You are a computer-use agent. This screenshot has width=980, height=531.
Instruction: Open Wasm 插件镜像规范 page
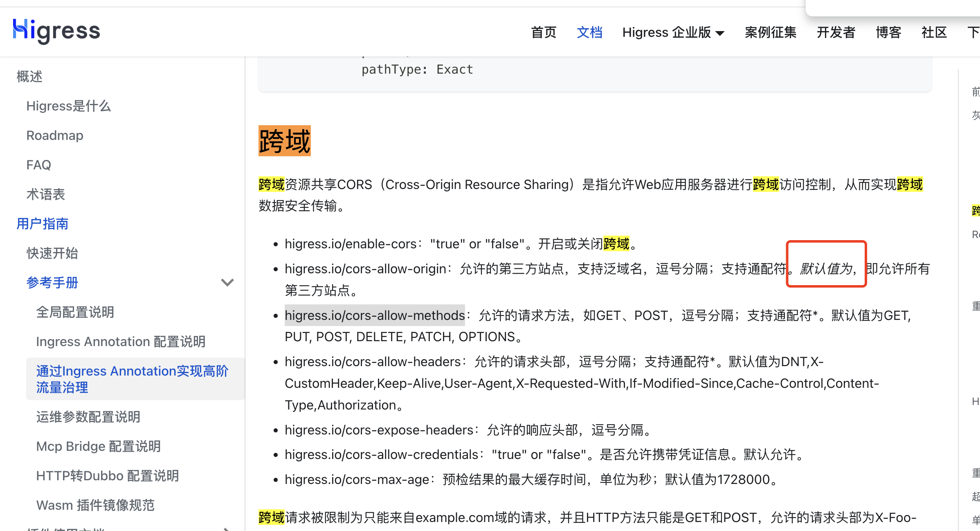pos(95,505)
